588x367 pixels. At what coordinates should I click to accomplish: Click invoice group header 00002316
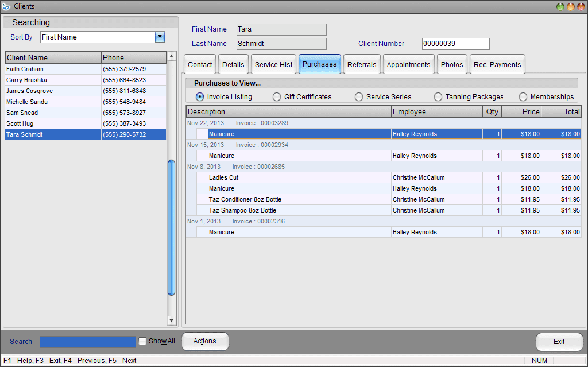click(x=384, y=221)
